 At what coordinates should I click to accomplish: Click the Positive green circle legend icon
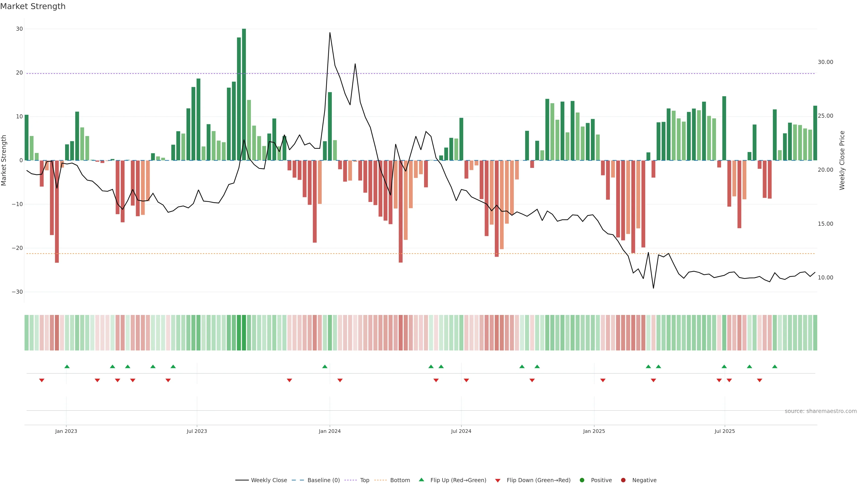[582, 480]
